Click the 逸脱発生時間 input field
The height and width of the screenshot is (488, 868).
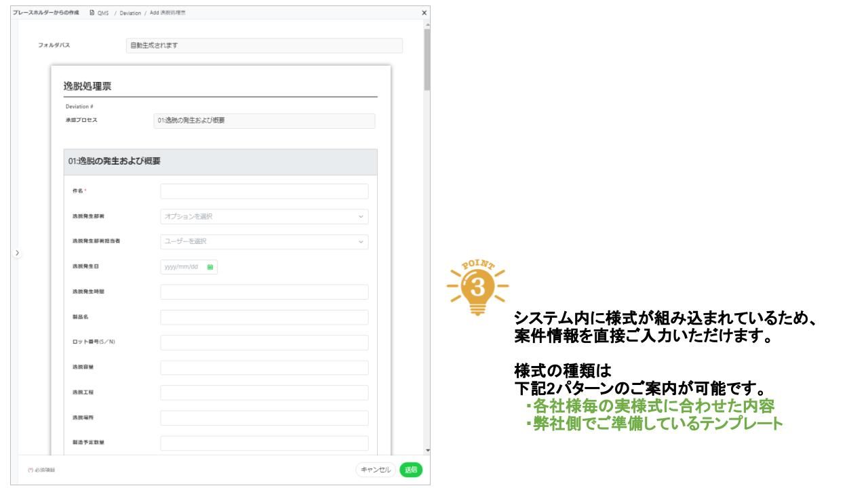pyautogui.click(x=264, y=292)
